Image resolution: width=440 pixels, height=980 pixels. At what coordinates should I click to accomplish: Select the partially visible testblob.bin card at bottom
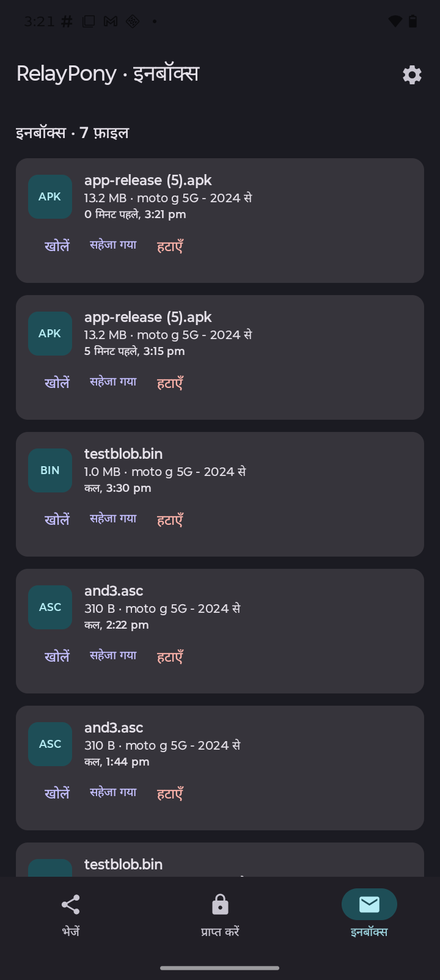coord(220,860)
